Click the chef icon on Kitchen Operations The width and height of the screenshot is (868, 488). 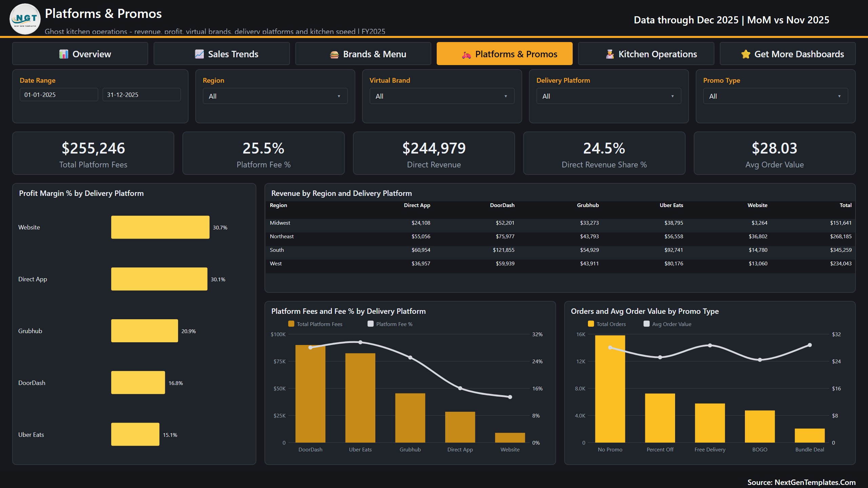(x=610, y=54)
